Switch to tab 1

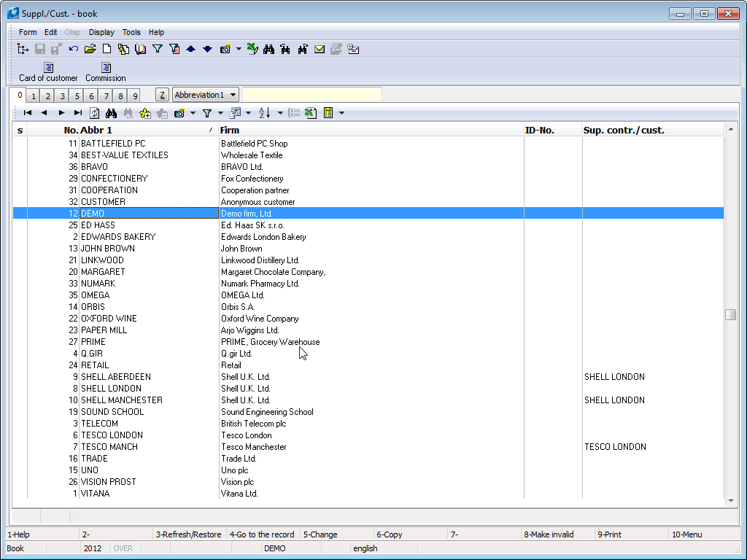pyautogui.click(x=34, y=96)
